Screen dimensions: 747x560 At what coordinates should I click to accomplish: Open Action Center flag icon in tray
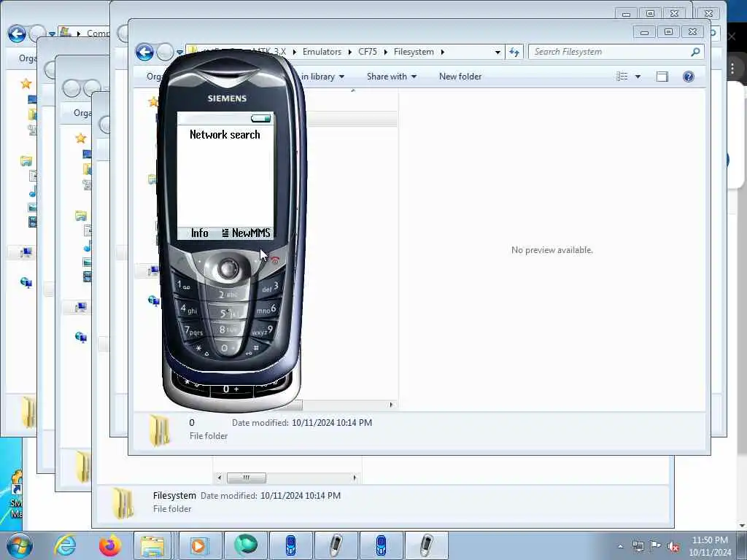[x=656, y=545]
